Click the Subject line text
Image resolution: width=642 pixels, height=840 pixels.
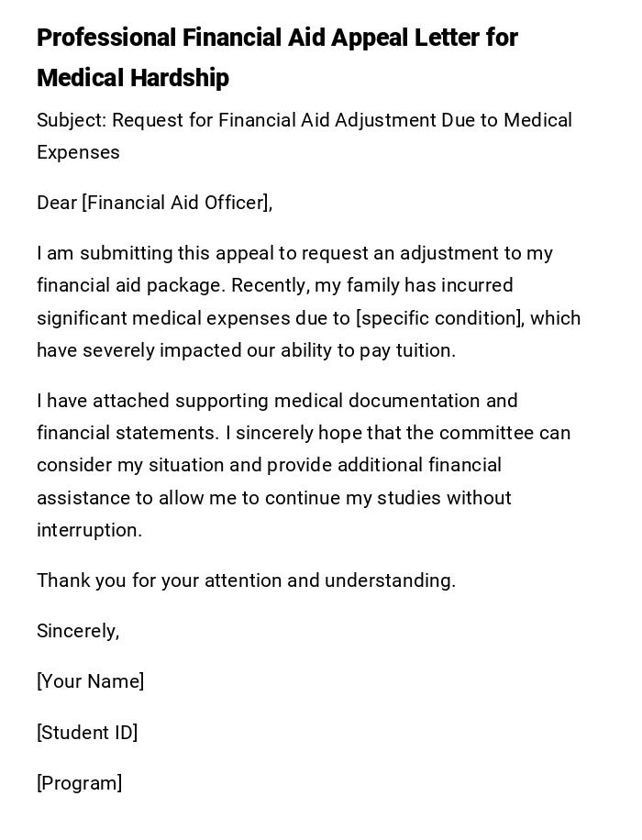[304, 121]
